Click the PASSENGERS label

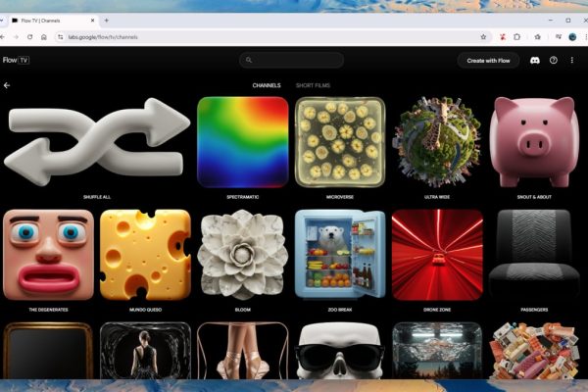tap(534, 310)
